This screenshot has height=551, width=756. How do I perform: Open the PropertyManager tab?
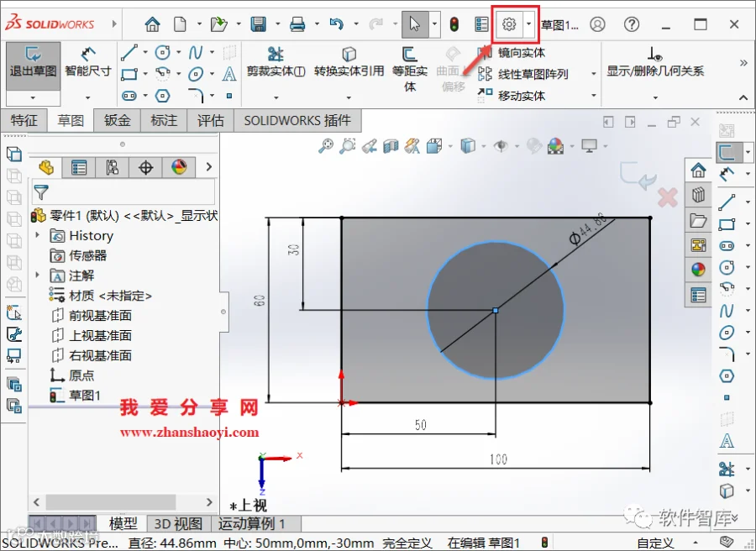pyautogui.click(x=79, y=167)
